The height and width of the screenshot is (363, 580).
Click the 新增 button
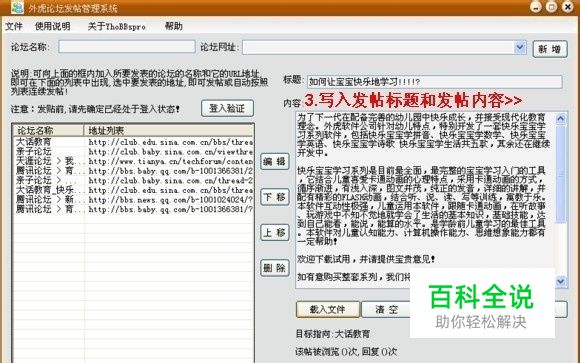tap(550, 49)
